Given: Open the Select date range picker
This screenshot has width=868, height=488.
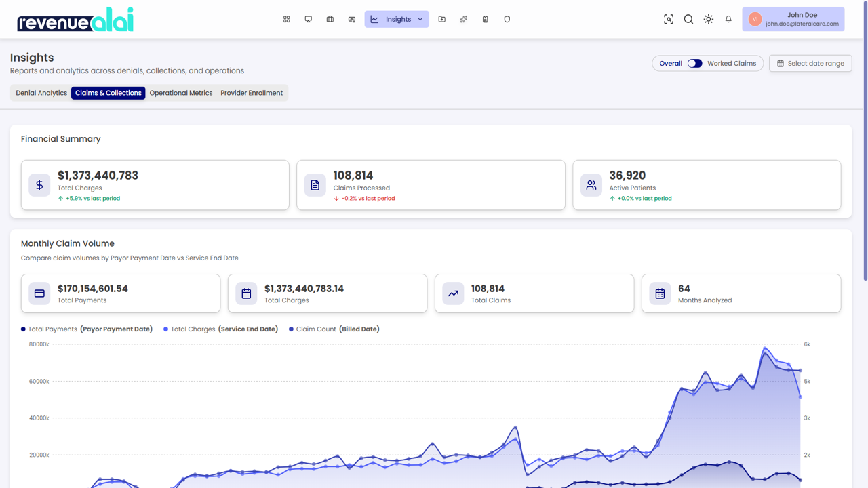Looking at the screenshot, I should point(810,63).
